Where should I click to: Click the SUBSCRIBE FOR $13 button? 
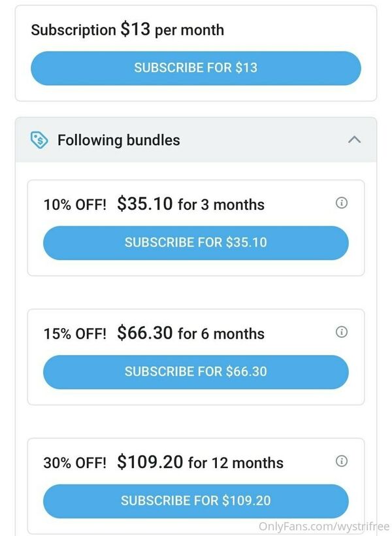tap(196, 68)
